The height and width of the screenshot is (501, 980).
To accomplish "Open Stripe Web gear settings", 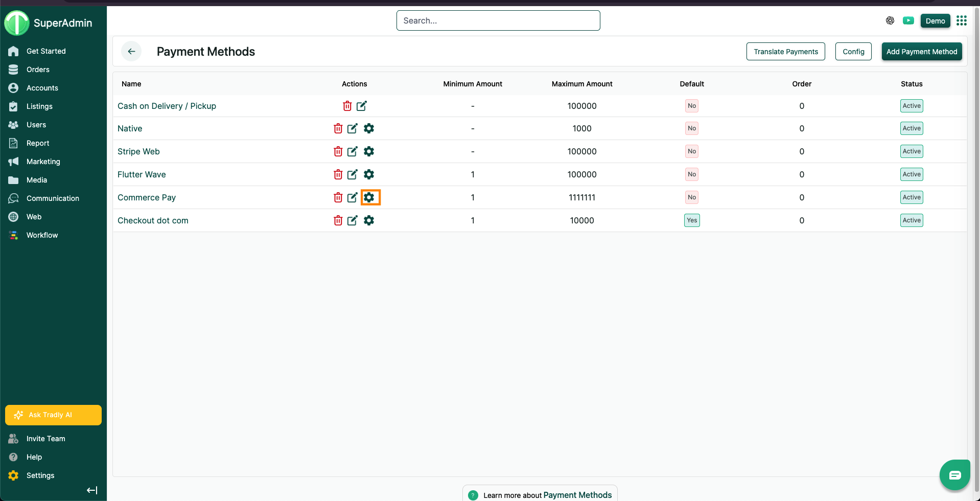I will click(x=369, y=151).
